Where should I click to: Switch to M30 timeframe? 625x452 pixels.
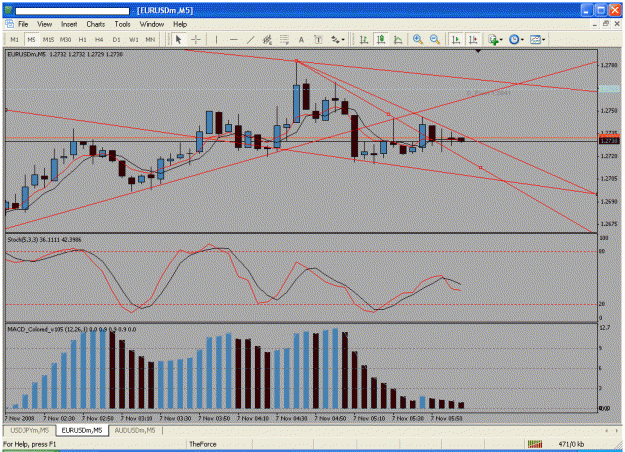[65, 39]
